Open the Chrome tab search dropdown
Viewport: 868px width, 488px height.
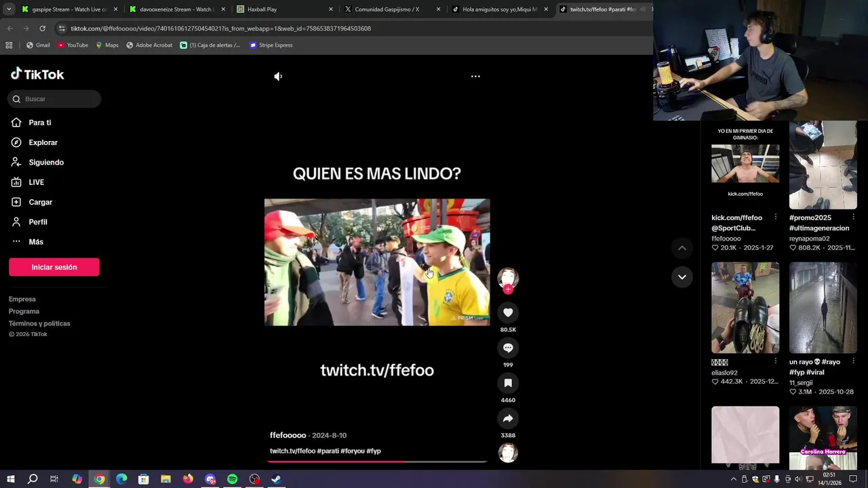pyautogui.click(x=9, y=9)
